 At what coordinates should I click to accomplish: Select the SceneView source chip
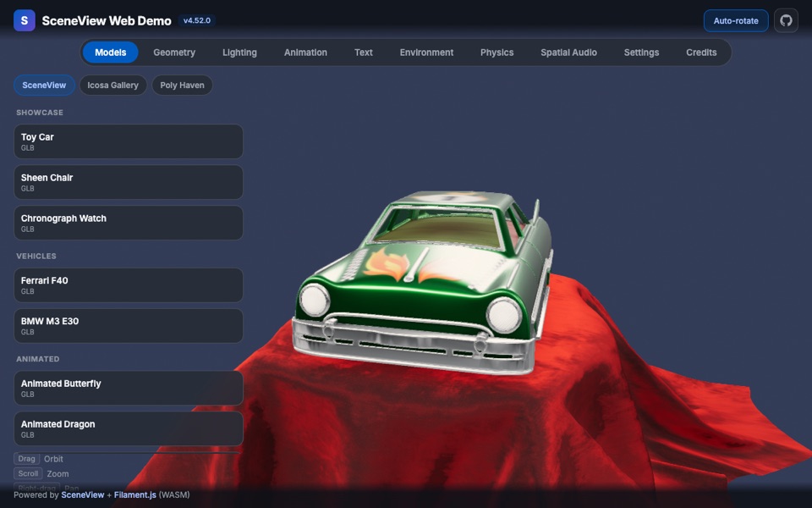(x=44, y=85)
